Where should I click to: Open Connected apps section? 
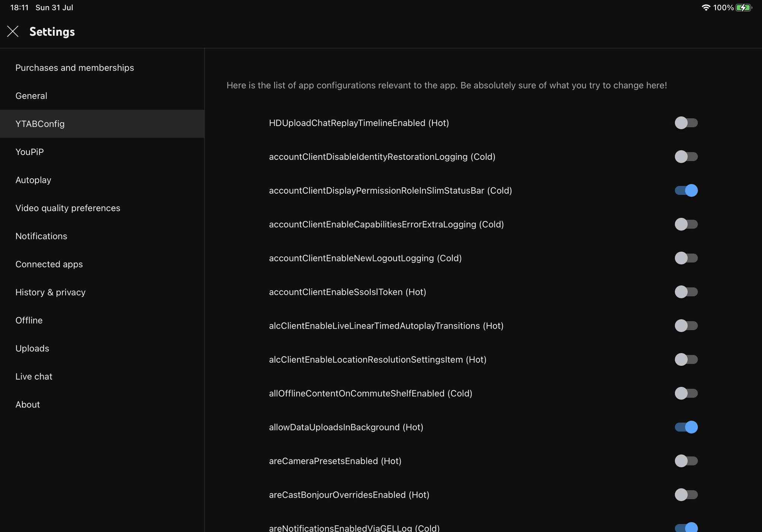point(102,264)
